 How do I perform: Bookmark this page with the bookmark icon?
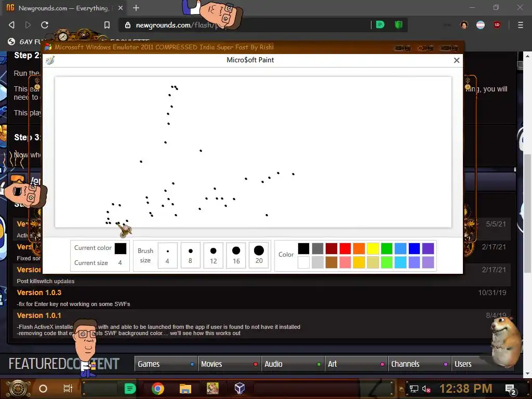click(107, 25)
